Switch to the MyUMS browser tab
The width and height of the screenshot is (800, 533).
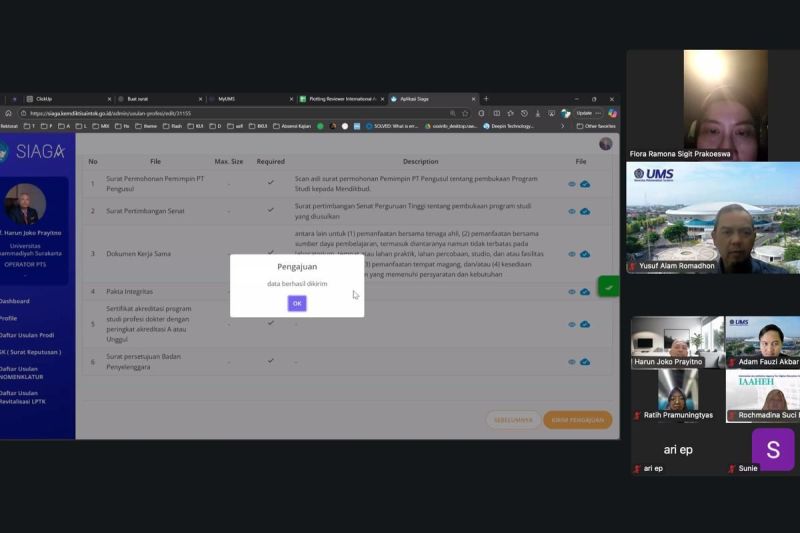(226, 99)
